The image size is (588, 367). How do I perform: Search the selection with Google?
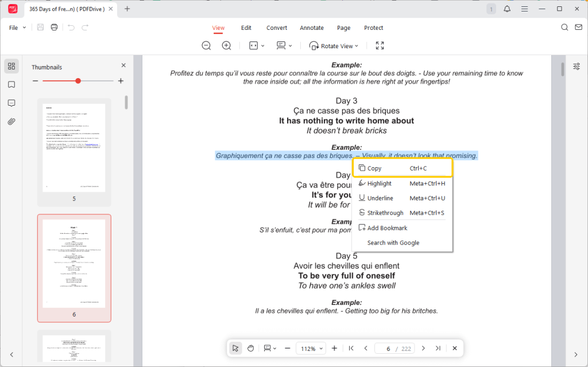[393, 242]
